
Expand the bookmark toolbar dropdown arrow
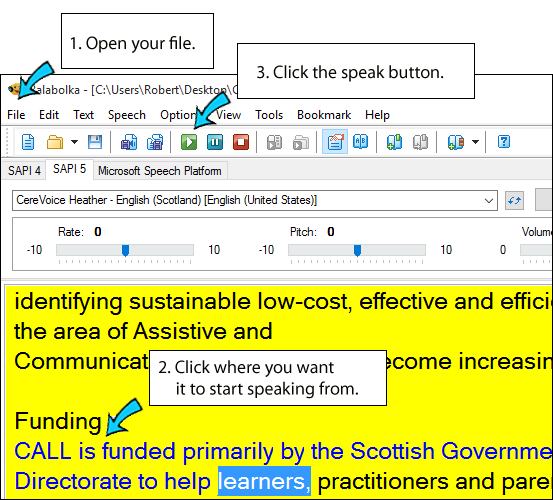pyautogui.click(x=475, y=142)
